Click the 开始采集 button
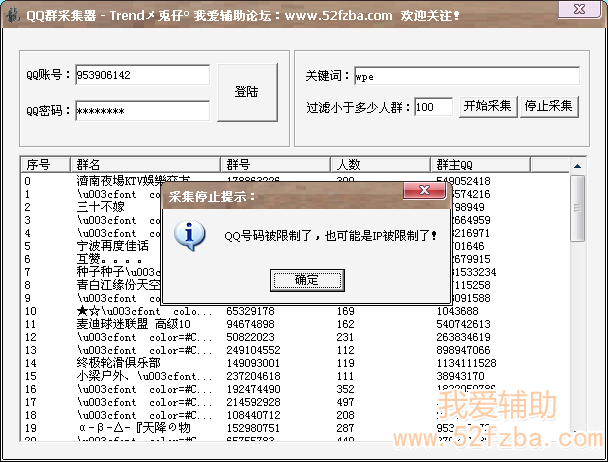 488,106
